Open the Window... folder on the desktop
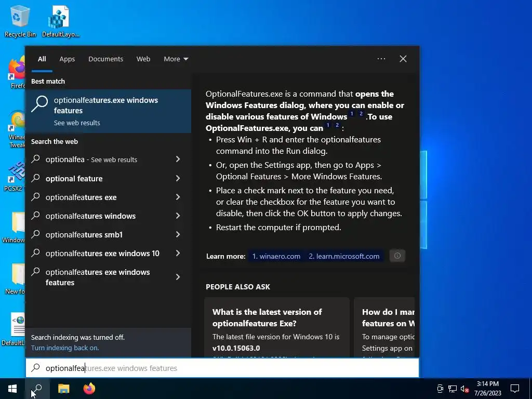Screen dimensions: 532x399 coord(14,228)
